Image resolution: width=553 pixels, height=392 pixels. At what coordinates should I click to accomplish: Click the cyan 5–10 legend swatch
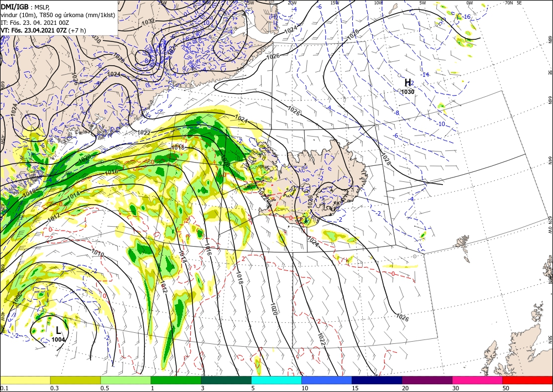(x=276, y=380)
